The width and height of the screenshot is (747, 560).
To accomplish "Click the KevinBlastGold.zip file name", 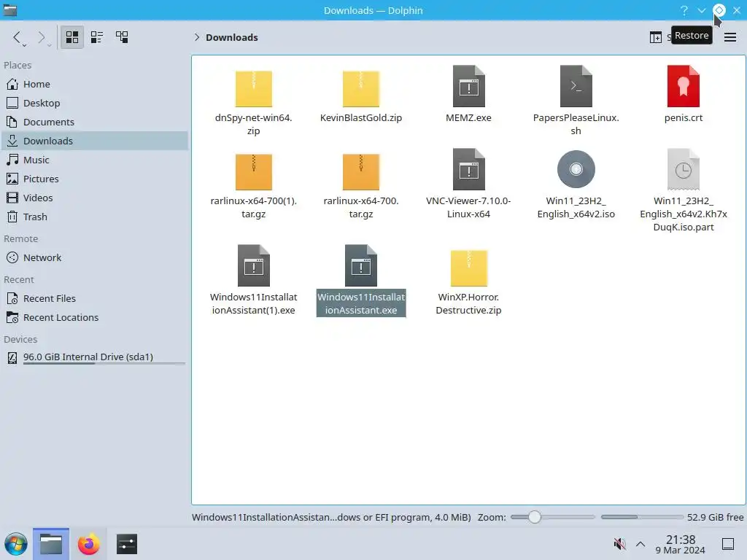I will (360, 117).
